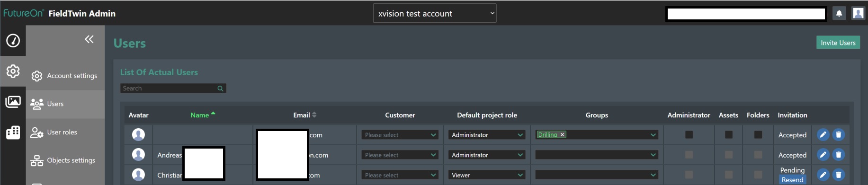868x185 pixels.
Task: Open Account settings in the sidebar
Action: point(65,76)
